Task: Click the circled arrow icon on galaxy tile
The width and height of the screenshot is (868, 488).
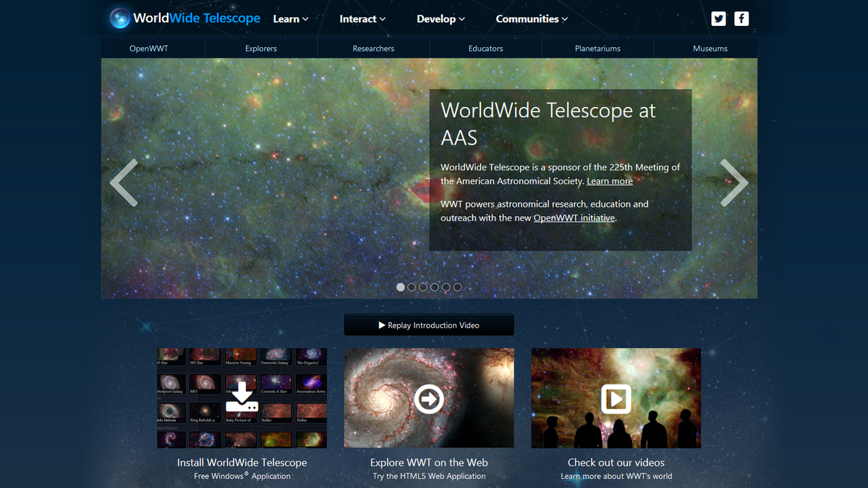Action: click(x=429, y=398)
